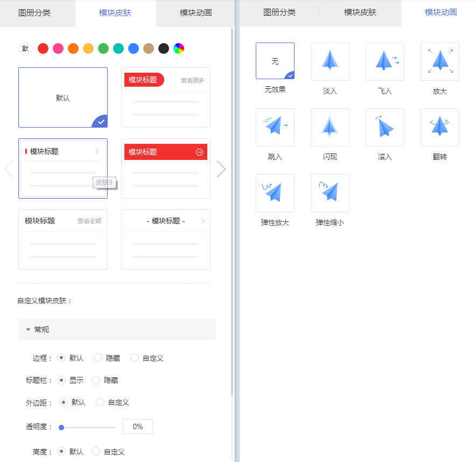Click the chevron in the centered title skin
476x462 pixels.
pyautogui.click(x=203, y=221)
